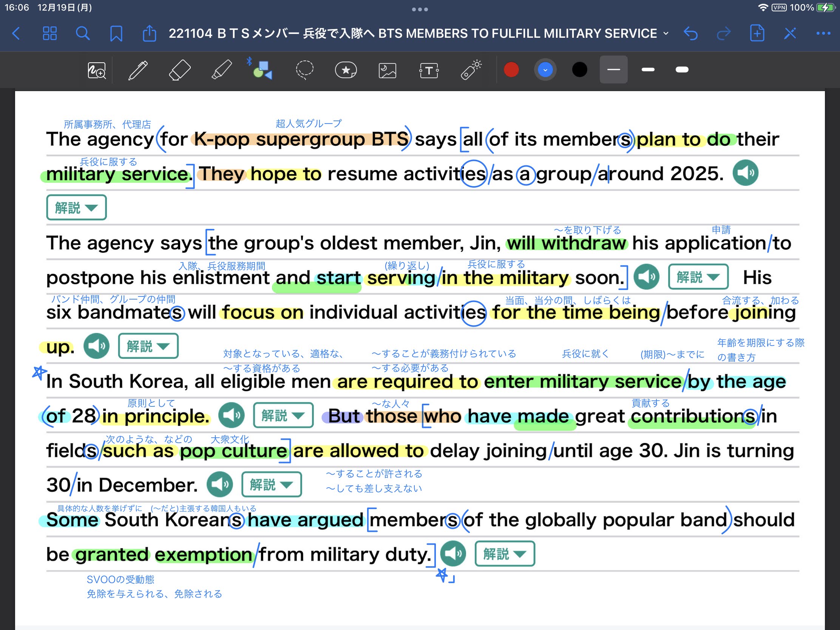Open the document title dropdown

tap(666, 33)
